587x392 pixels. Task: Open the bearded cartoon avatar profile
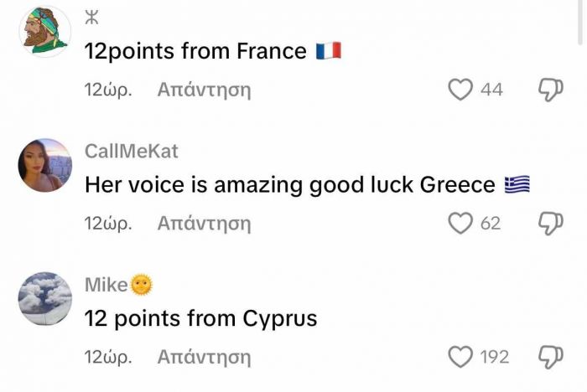point(44,31)
